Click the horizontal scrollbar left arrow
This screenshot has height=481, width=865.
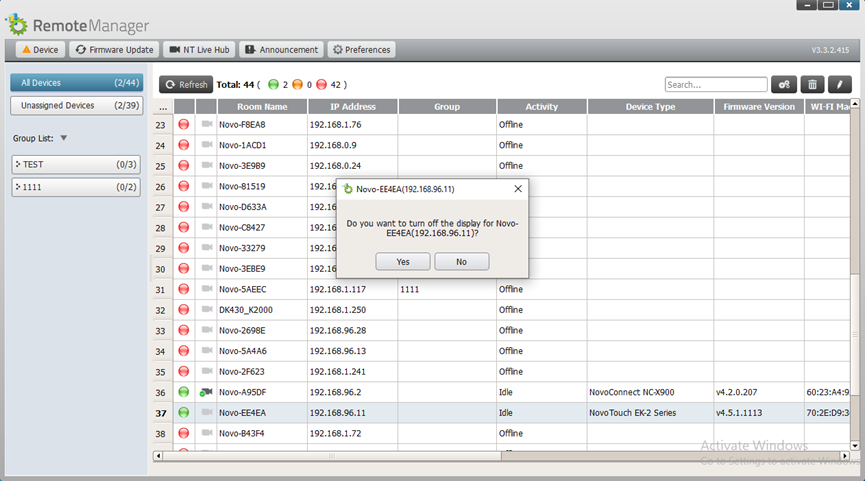[158, 456]
